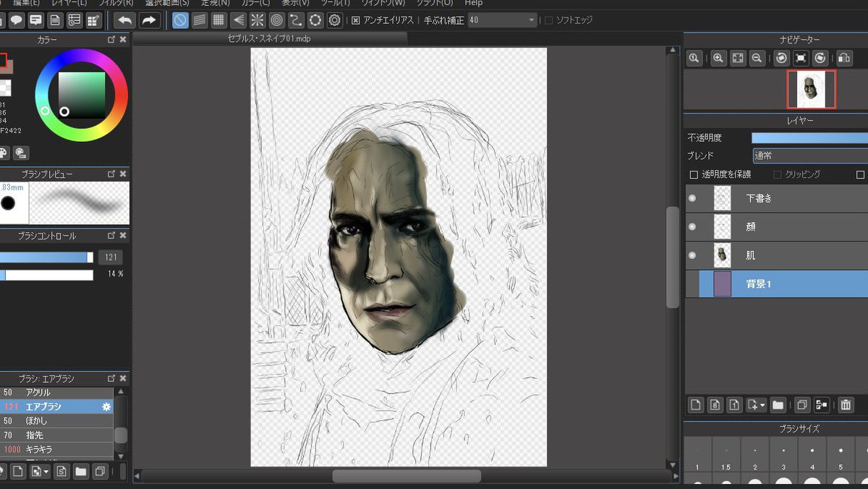Hide the 顔 layer

(692, 226)
